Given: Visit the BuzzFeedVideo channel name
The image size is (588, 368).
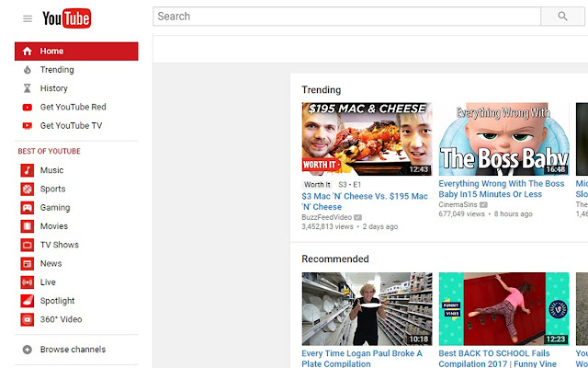Looking at the screenshot, I should point(327,217).
